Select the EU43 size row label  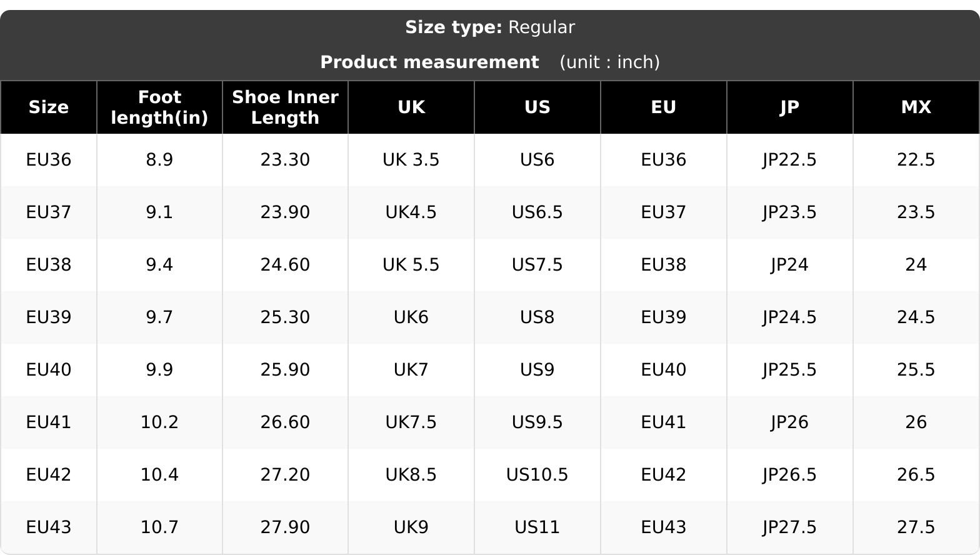49,527
